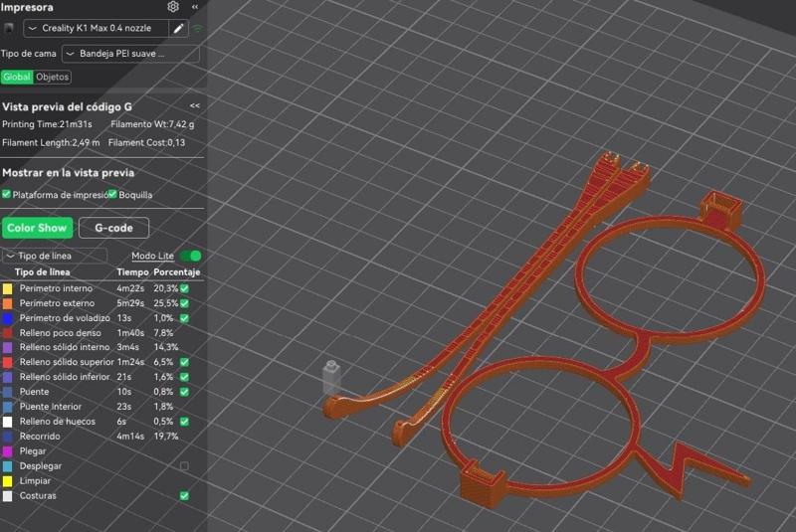
Task: Uncheck Costuras visibility checkbox
Action: tap(184, 495)
